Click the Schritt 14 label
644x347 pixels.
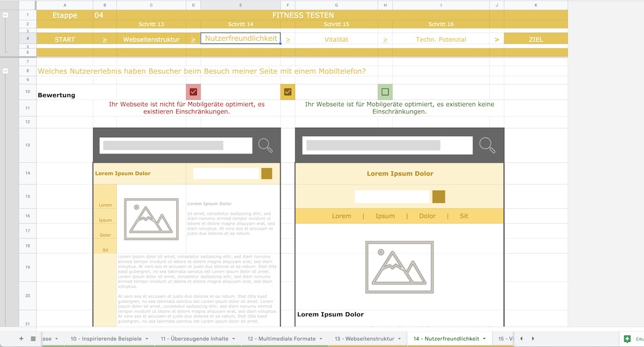[x=241, y=25]
